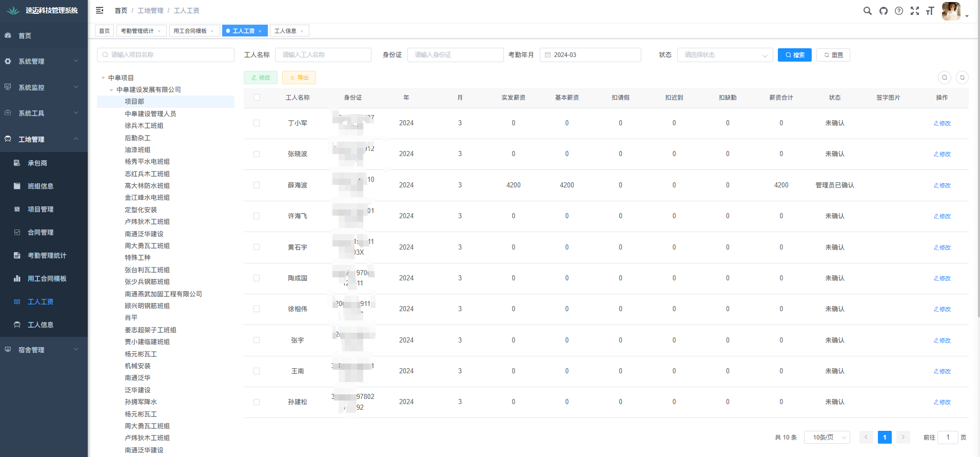
Task: Click the project name search field
Action: pos(166,54)
